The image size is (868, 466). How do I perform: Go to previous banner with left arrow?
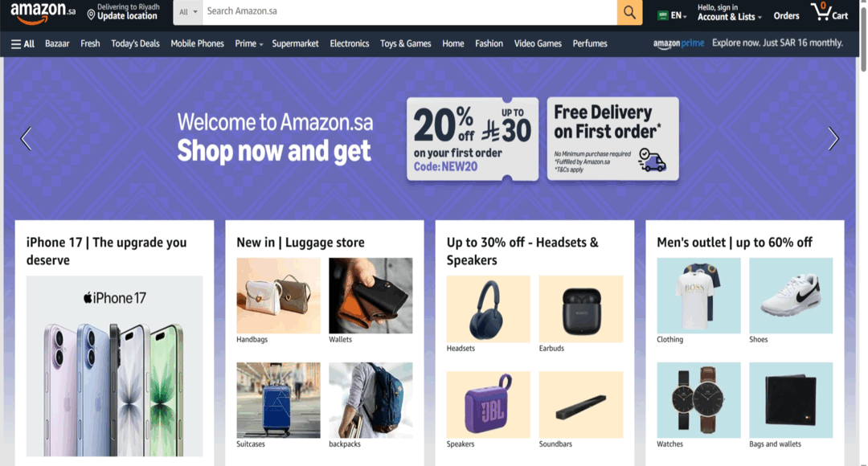(26, 138)
